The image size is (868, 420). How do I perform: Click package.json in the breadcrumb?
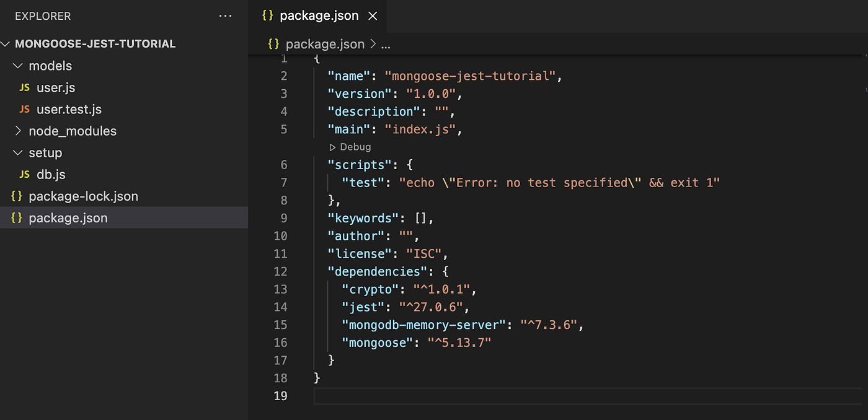click(325, 45)
